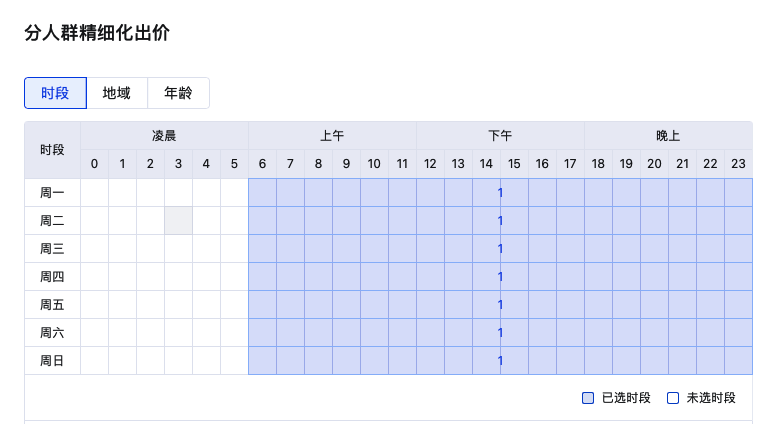Click the 晚上 column group header
Screen dimensions: 765x424
click(x=668, y=136)
